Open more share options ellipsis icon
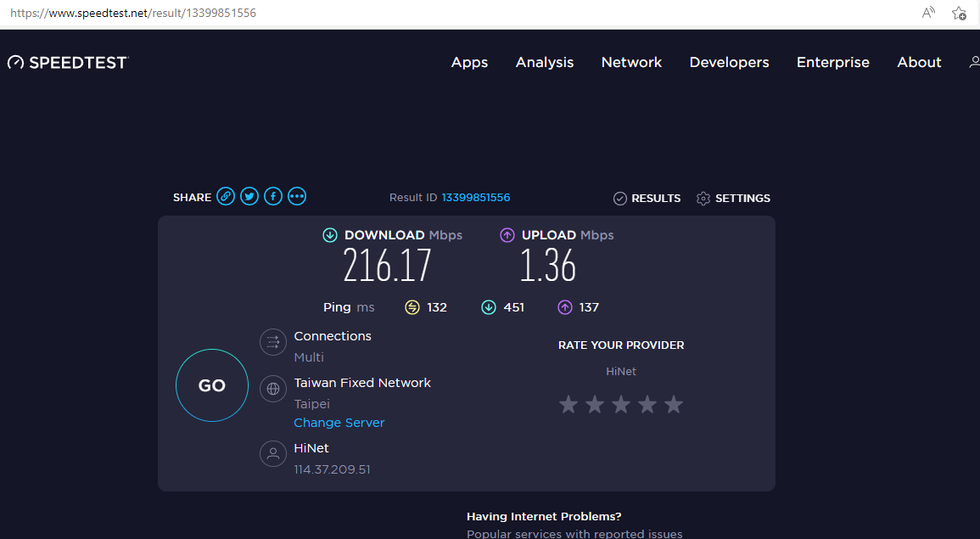Screen dimensions: 980x539 coord(296,196)
